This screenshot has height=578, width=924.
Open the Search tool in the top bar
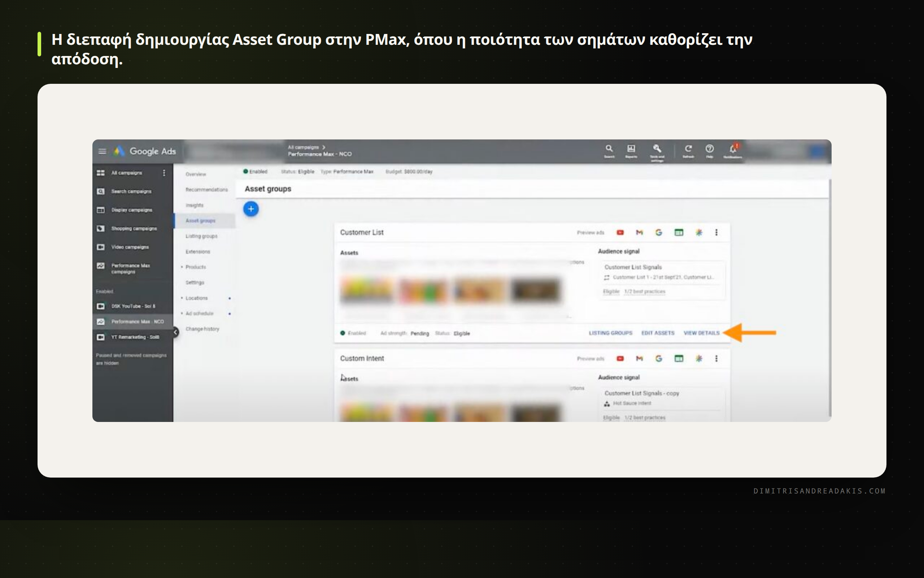pyautogui.click(x=609, y=151)
